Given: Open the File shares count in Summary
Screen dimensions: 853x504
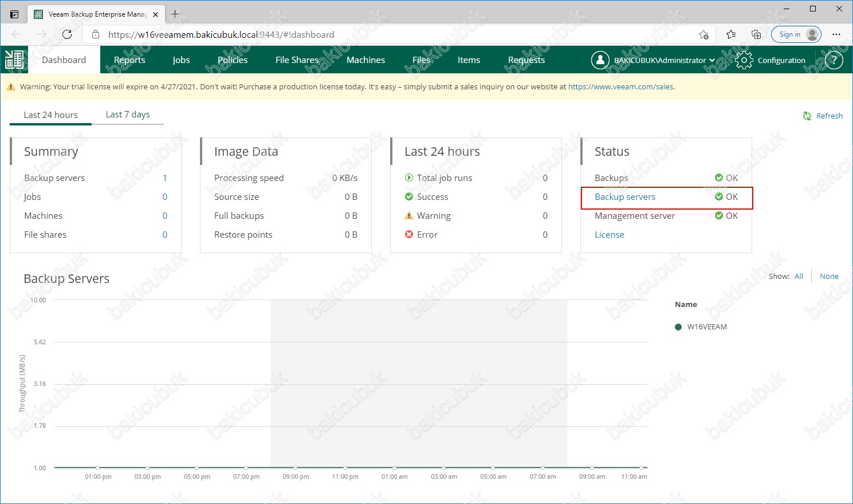Looking at the screenshot, I should 165,234.
